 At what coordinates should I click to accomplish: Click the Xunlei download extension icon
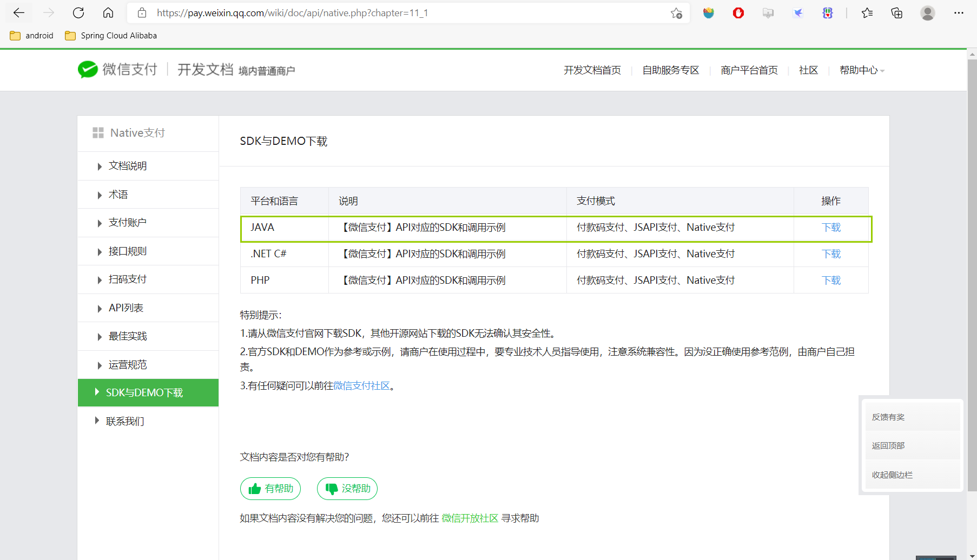797,12
